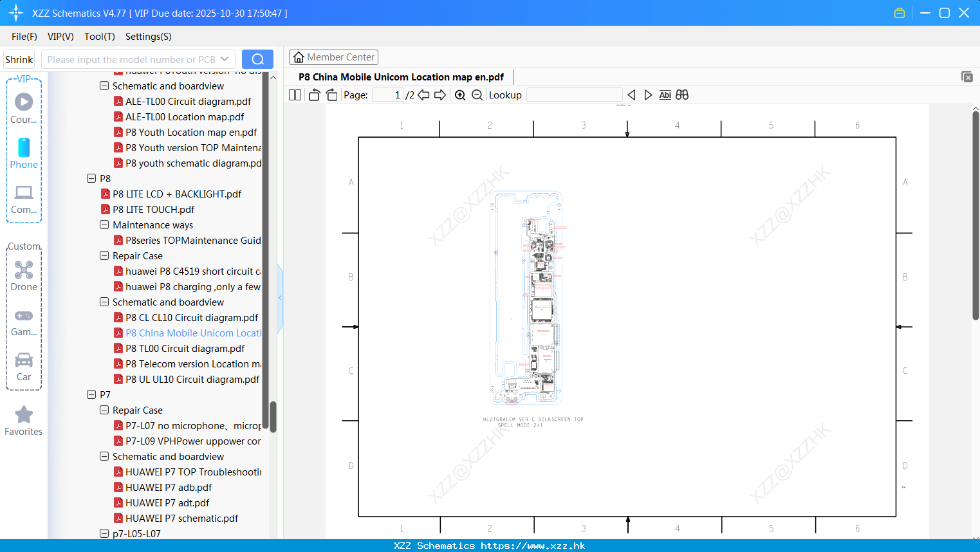This screenshot has height=552, width=980.
Task: Rotate page counterclockwise
Action: [x=314, y=95]
